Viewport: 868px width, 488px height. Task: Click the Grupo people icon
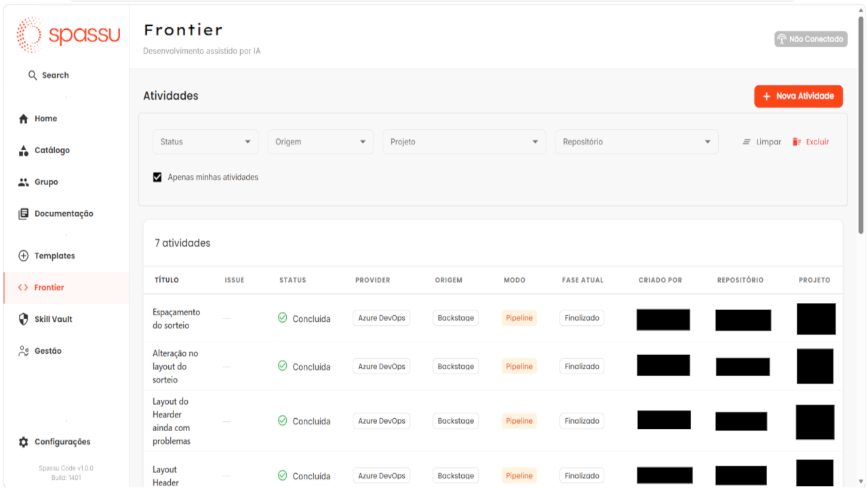pos(24,182)
